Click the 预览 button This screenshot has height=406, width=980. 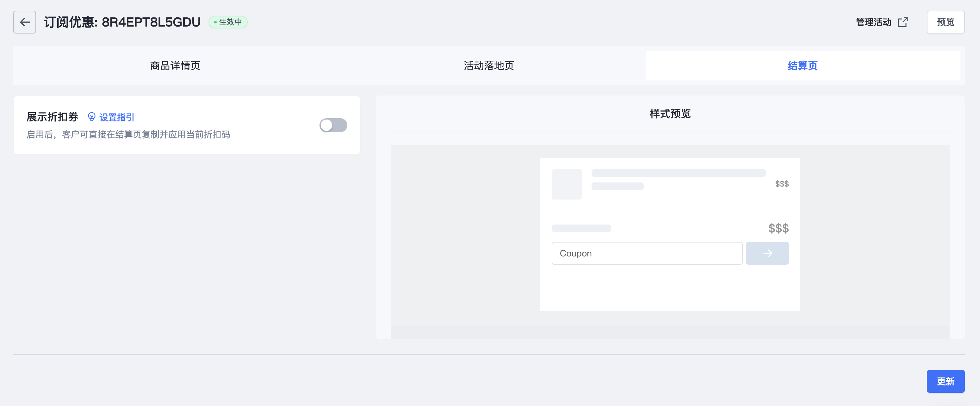946,22
